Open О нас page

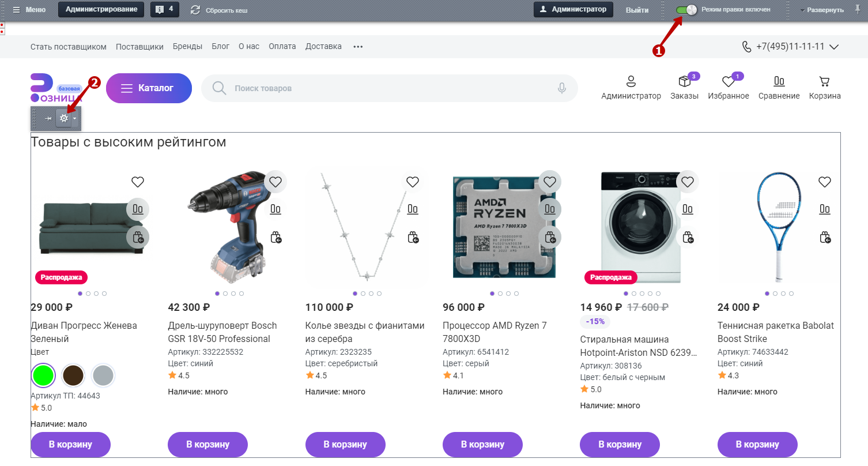(249, 47)
